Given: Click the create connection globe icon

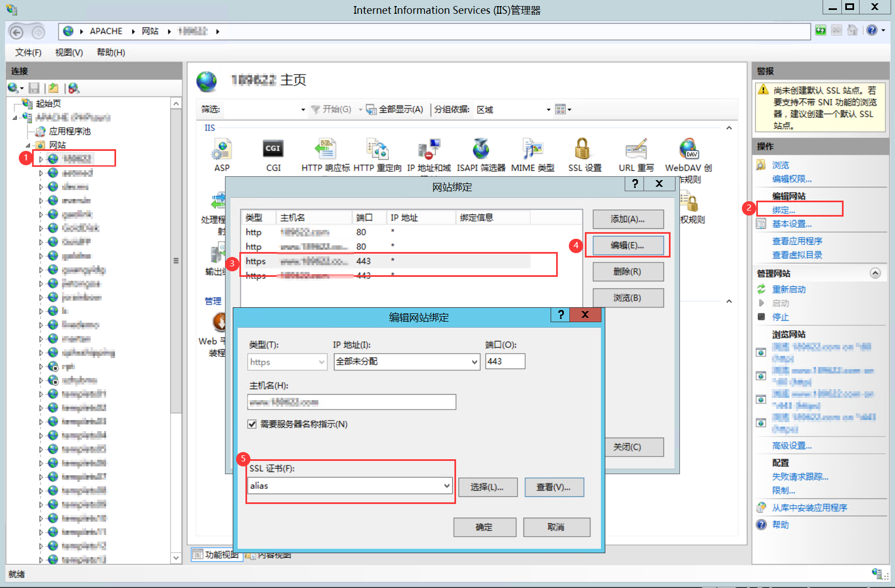Looking at the screenshot, I should (x=13, y=88).
